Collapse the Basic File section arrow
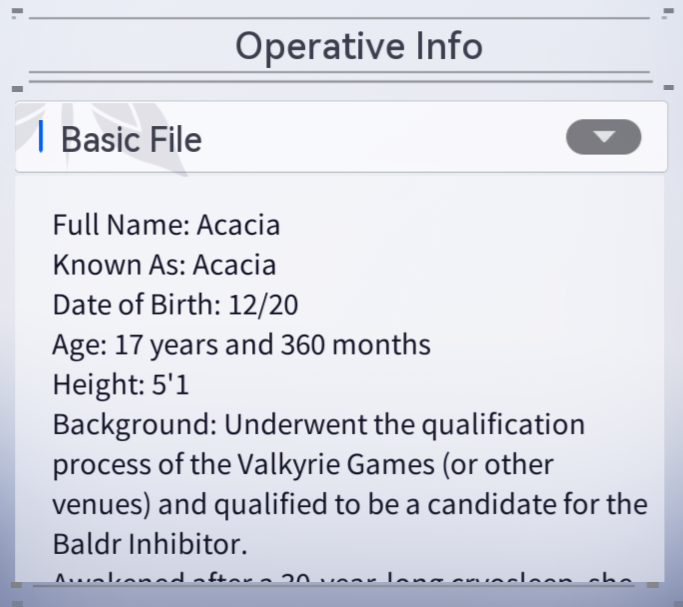The width and height of the screenshot is (683, 607). click(x=603, y=138)
